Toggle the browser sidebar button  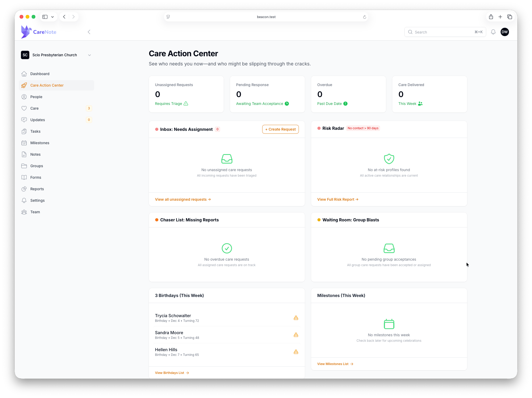[x=45, y=16]
